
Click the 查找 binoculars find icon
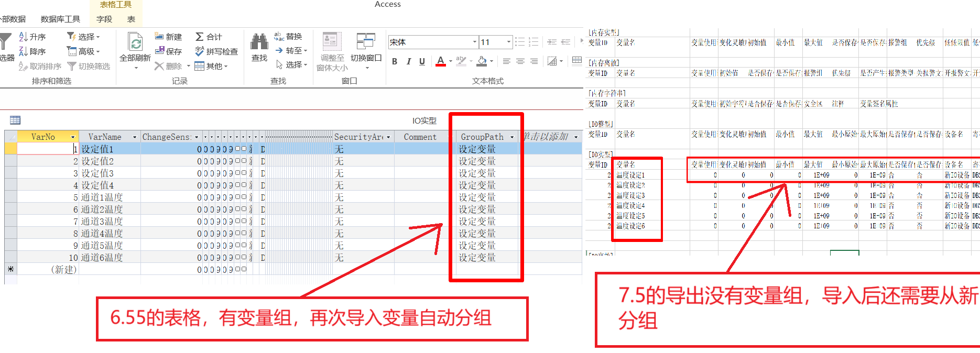coord(259,42)
